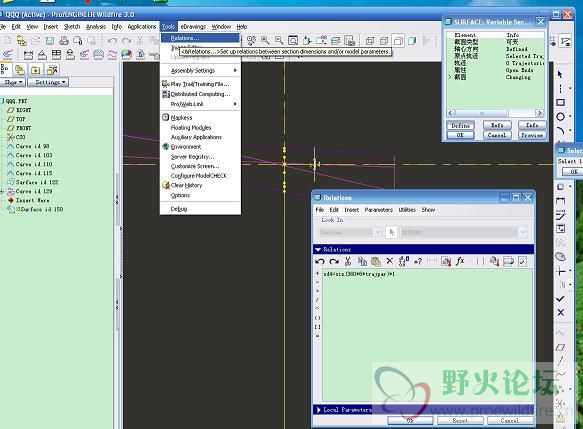Collapse the Relations section header
583x429 pixels.
(x=423, y=249)
